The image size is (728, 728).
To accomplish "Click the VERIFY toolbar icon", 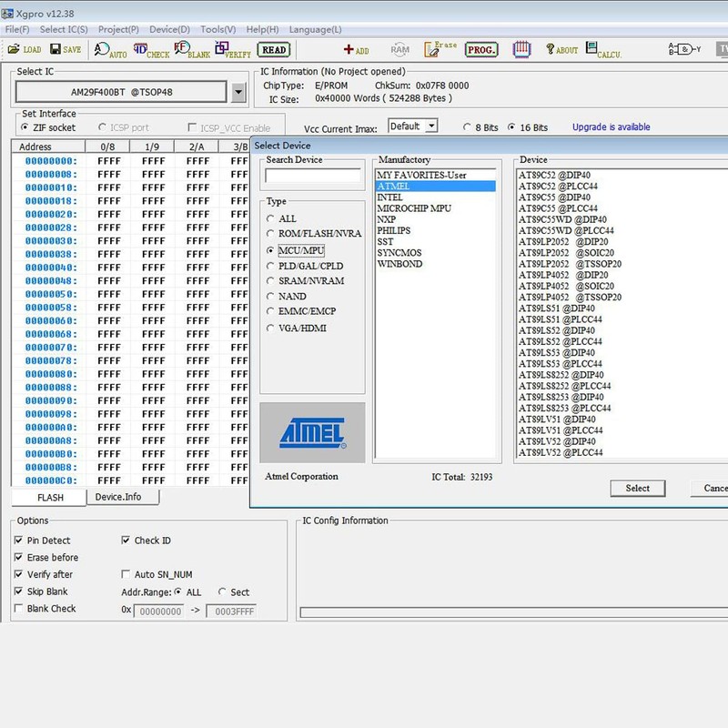I will [x=233, y=50].
